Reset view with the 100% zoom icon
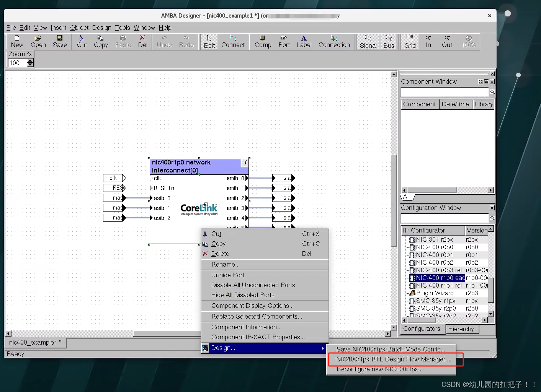 click(469, 41)
